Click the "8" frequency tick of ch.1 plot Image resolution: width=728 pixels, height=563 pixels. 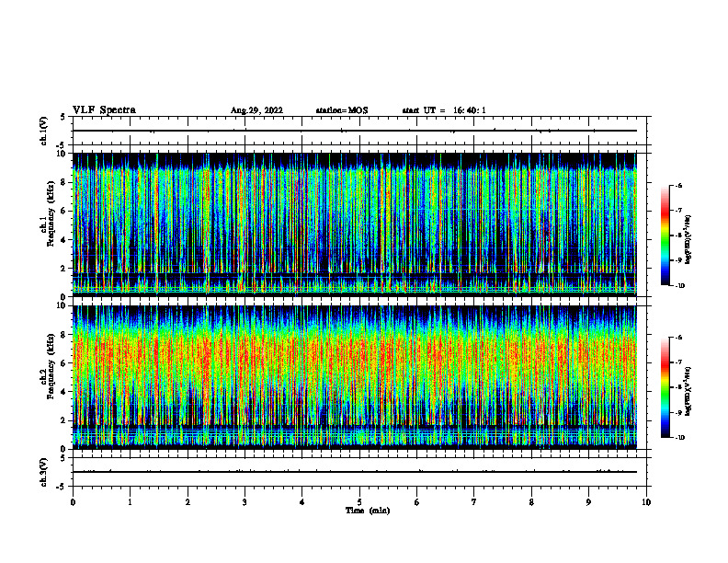coord(63,182)
